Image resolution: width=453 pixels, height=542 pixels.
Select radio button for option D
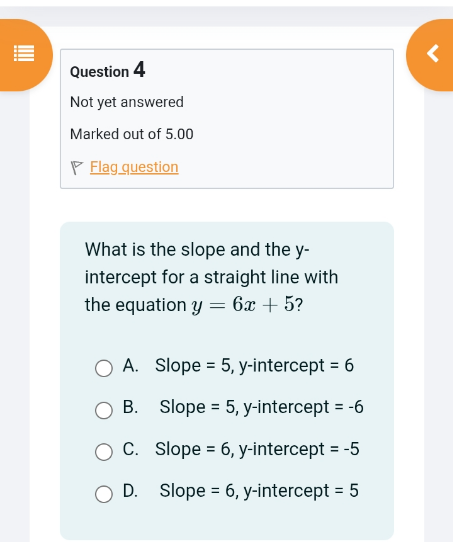(104, 494)
